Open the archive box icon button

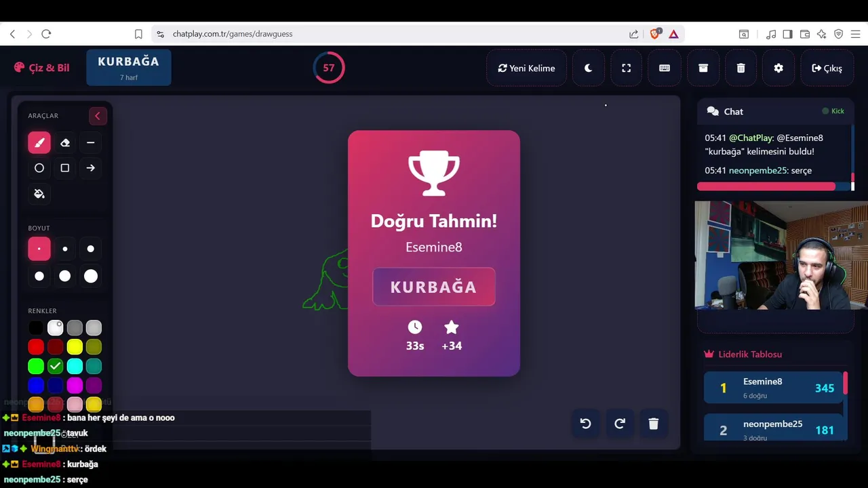click(x=703, y=68)
